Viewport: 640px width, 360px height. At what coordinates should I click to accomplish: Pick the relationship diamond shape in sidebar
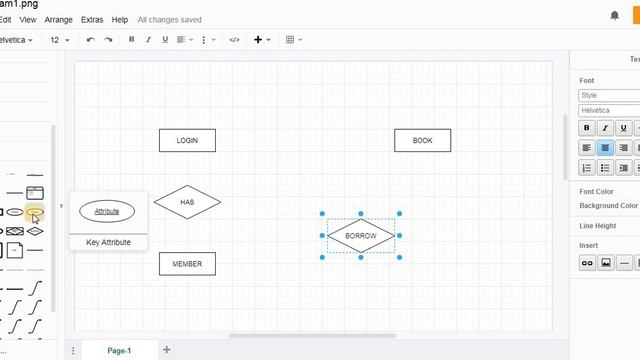click(35, 231)
